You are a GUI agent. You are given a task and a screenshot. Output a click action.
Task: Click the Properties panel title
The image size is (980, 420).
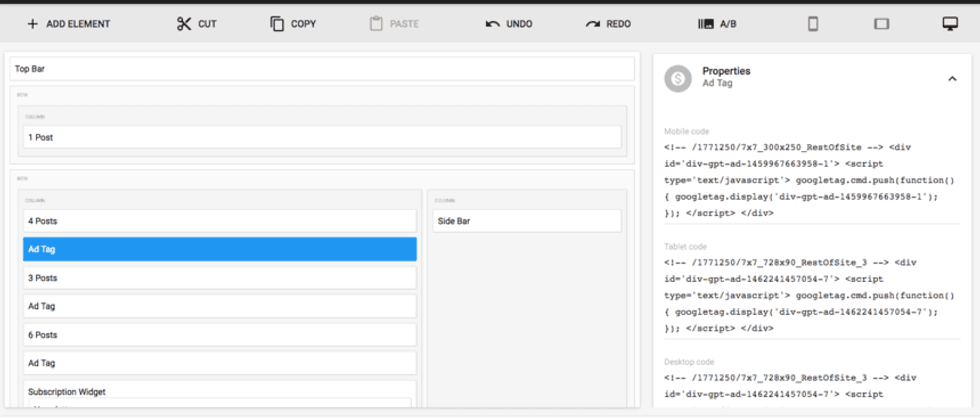coord(726,71)
